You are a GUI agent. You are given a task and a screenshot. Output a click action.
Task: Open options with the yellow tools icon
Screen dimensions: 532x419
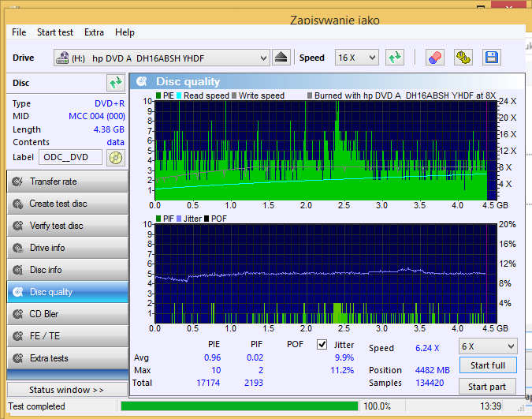click(x=463, y=58)
